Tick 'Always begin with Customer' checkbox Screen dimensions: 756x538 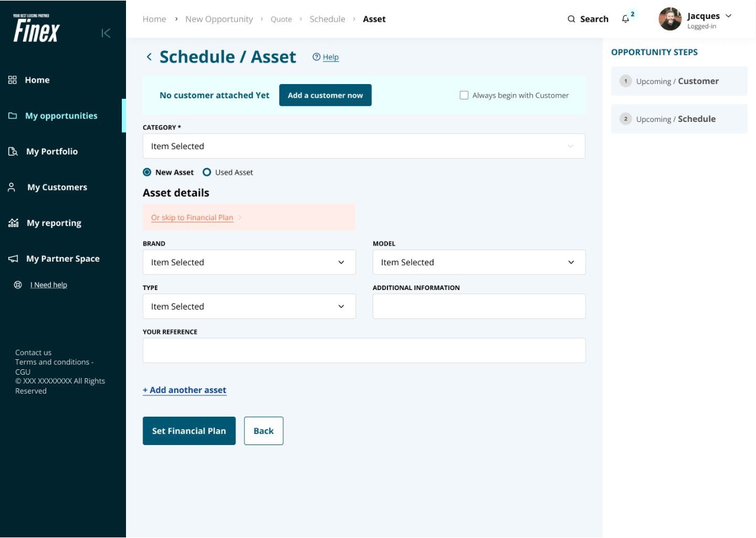coord(464,95)
